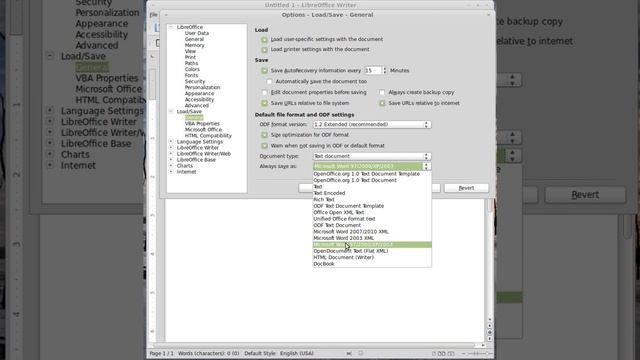This screenshot has width=640, height=360.
Task: Collapse the Load/Save tree node
Action: pos(171,111)
